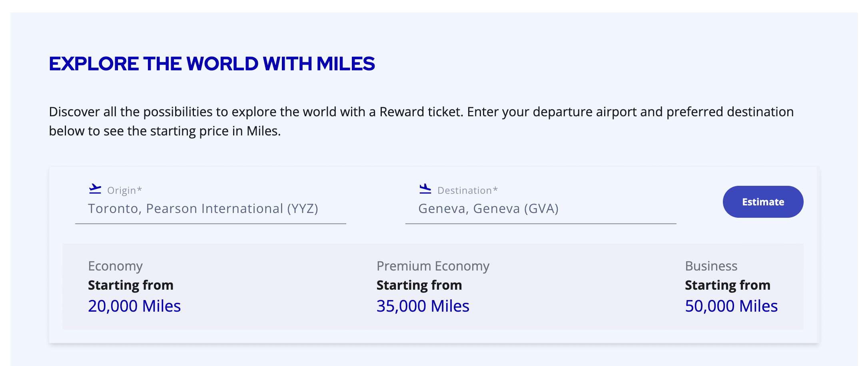Click the 50,000 Miles business price

(731, 306)
